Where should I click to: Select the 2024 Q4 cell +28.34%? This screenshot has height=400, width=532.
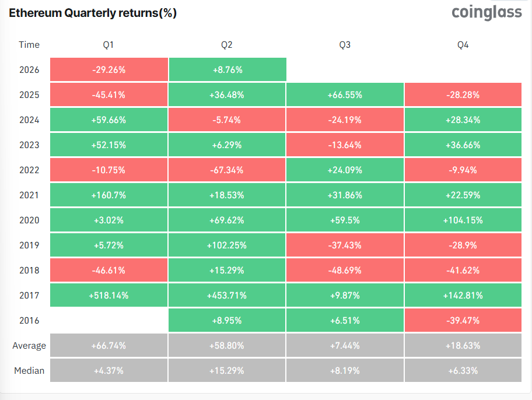[x=463, y=120]
